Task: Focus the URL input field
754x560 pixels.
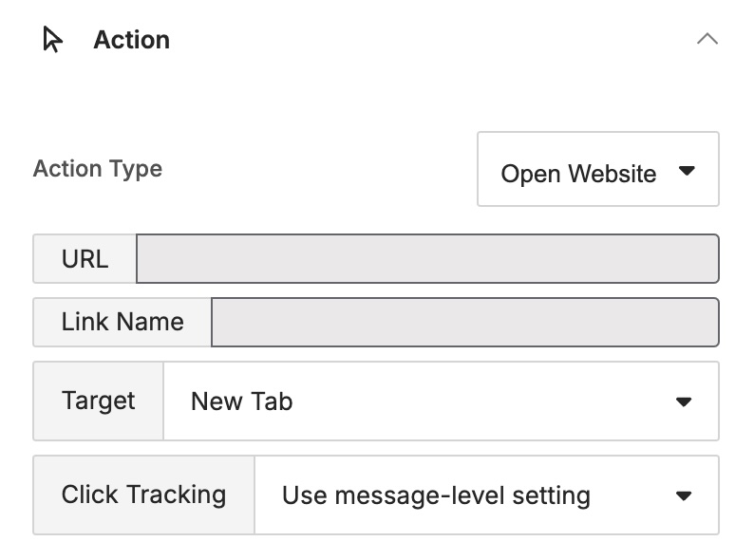Action: (427, 259)
